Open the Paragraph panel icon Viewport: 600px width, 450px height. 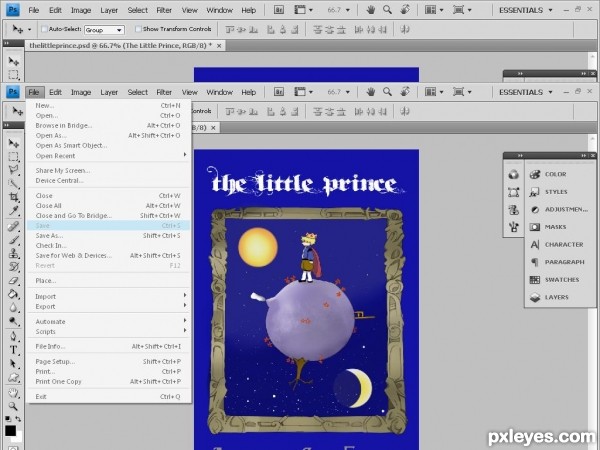pos(535,262)
